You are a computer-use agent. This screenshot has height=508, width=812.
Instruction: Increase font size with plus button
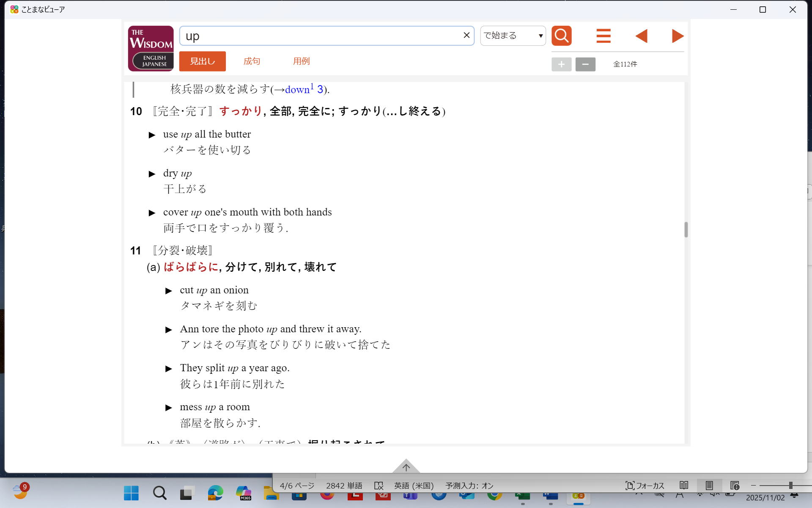(561, 64)
